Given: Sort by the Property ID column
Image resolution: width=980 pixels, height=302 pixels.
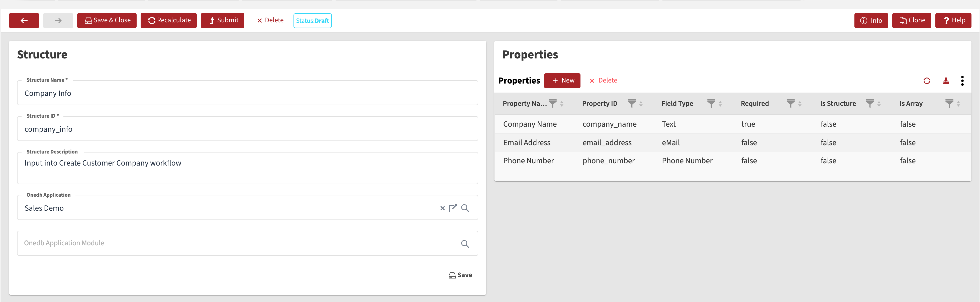Looking at the screenshot, I should (641, 104).
